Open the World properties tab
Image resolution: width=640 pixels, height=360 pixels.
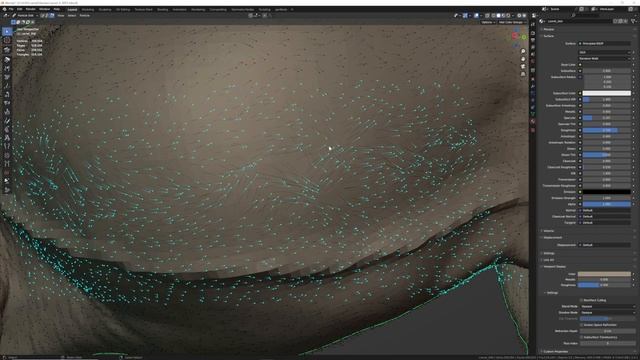[533, 61]
